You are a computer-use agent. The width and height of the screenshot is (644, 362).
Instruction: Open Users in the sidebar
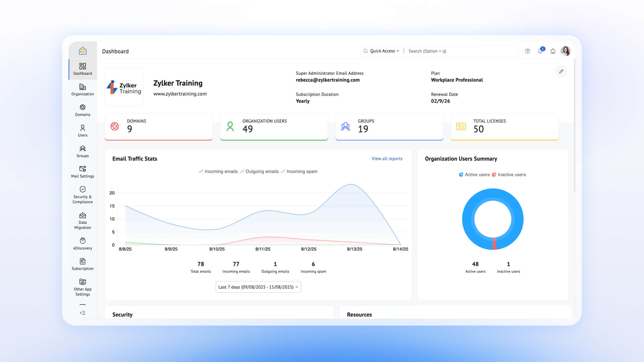coord(83,131)
